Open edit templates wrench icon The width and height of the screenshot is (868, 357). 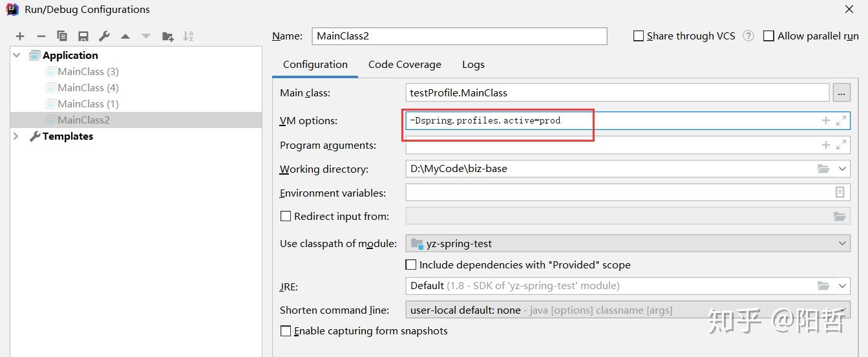pos(104,36)
